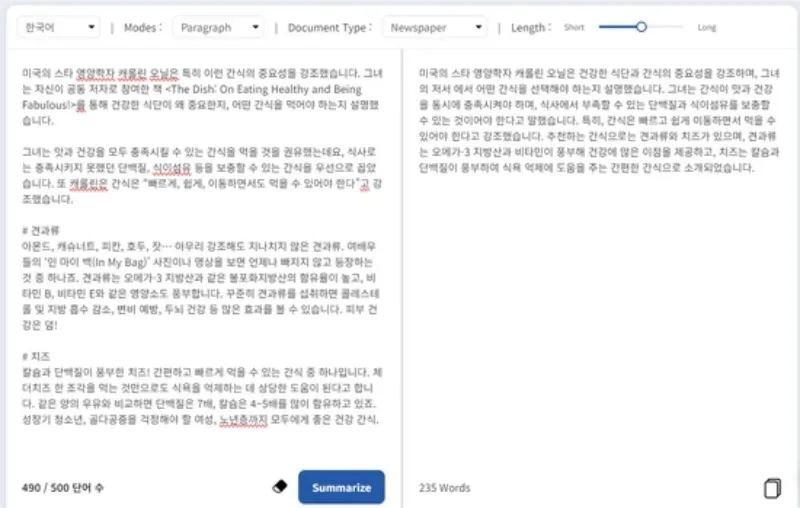Click the underlined word 식이섬유 in the input

coord(172,168)
